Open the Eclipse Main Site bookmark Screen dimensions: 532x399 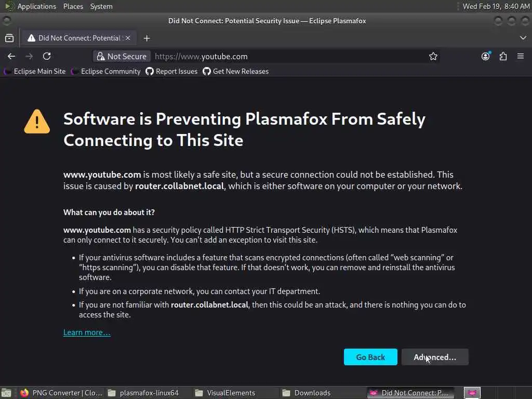click(35, 71)
